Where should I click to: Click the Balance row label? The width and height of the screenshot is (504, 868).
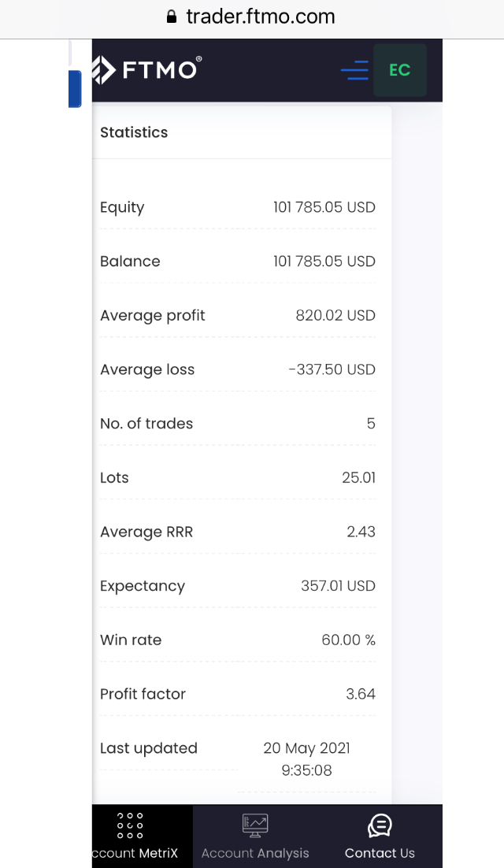coord(130,262)
